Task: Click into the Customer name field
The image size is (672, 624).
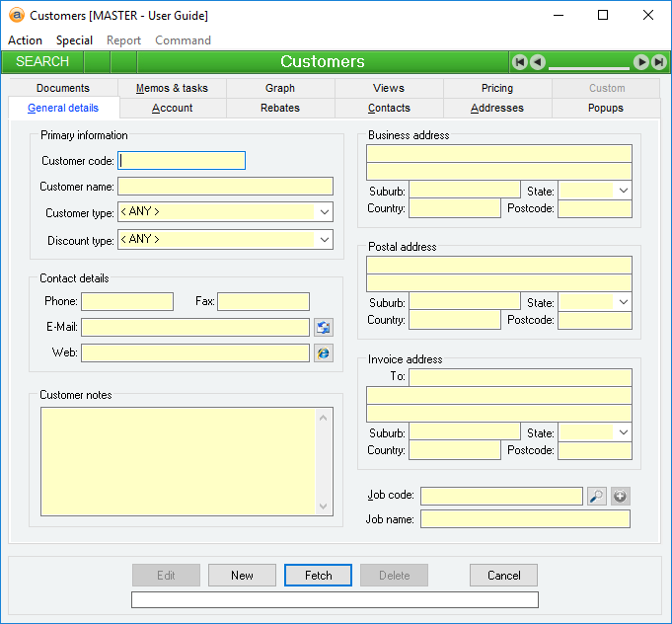Action: 225,187
